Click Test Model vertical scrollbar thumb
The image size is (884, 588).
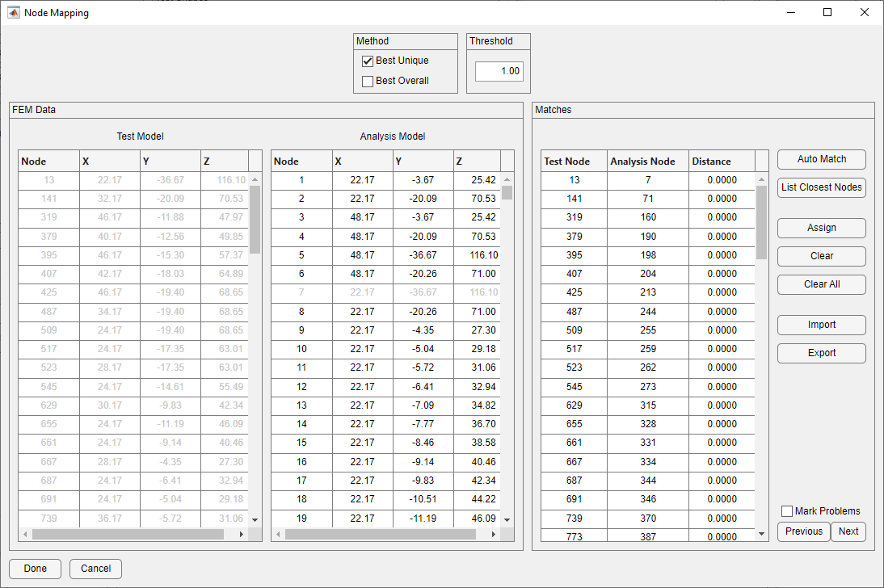click(255, 220)
